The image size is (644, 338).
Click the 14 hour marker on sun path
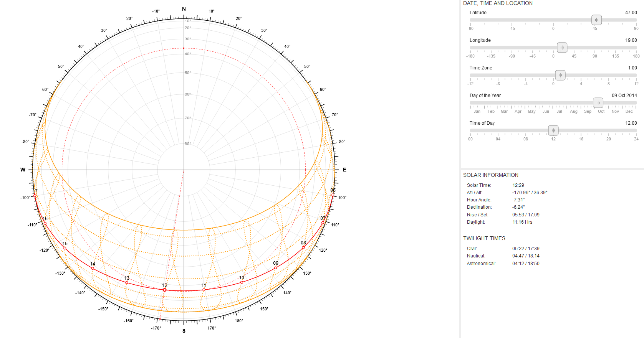[x=93, y=268]
